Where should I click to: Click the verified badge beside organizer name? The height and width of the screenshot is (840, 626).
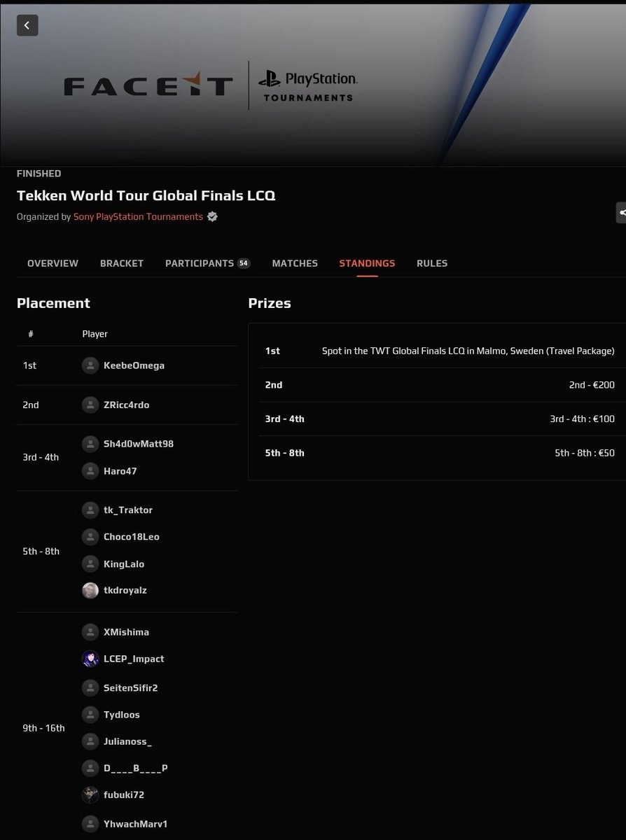tap(212, 217)
